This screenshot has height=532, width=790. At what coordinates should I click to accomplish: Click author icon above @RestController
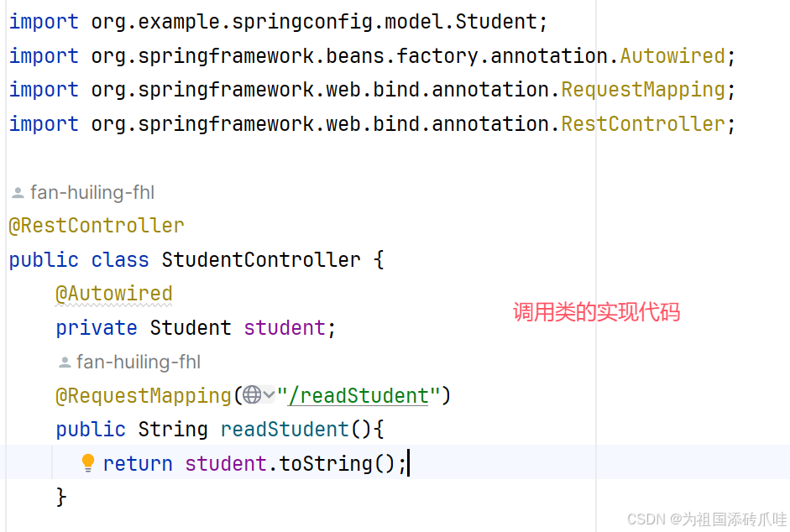pos(18,193)
